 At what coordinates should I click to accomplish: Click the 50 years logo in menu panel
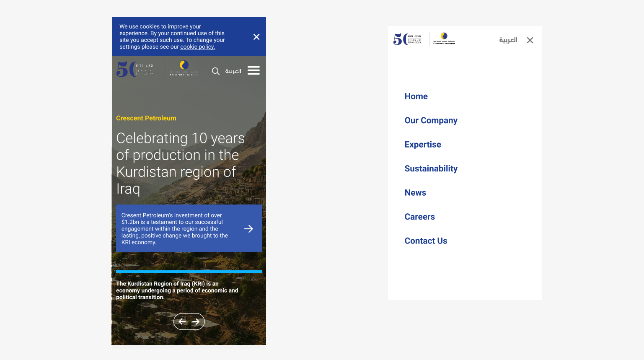(x=407, y=39)
